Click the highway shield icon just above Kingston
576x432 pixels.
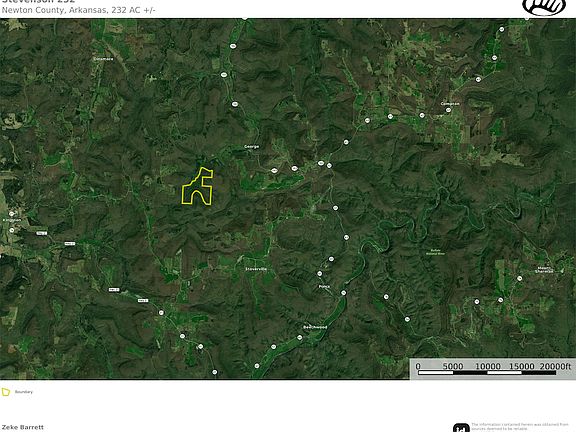click(x=11, y=214)
